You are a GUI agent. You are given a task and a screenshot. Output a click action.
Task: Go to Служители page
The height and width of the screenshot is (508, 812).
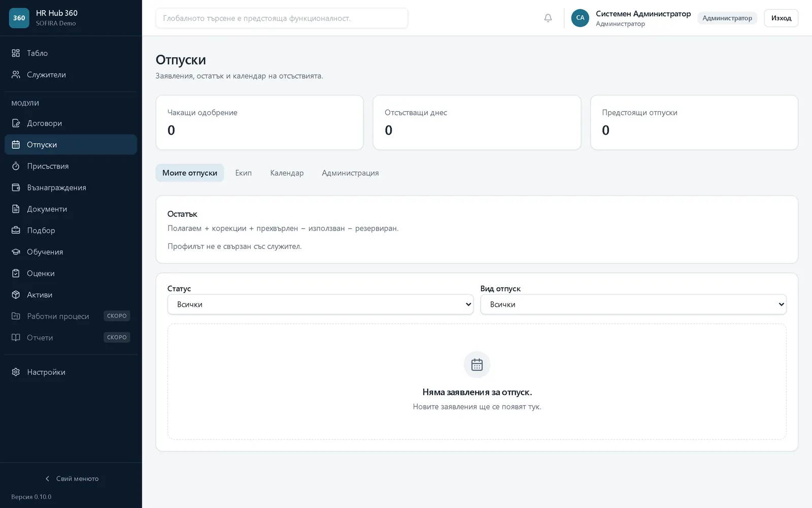[71, 75]
